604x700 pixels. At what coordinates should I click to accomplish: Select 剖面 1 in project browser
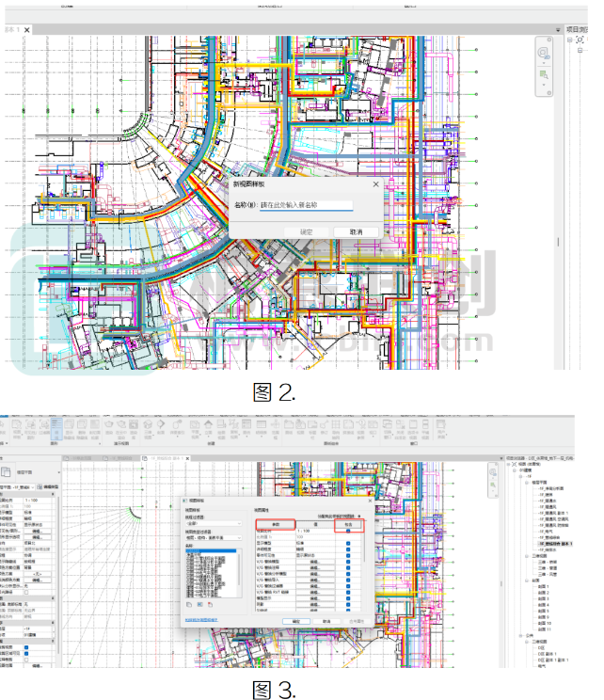[543, 586]
